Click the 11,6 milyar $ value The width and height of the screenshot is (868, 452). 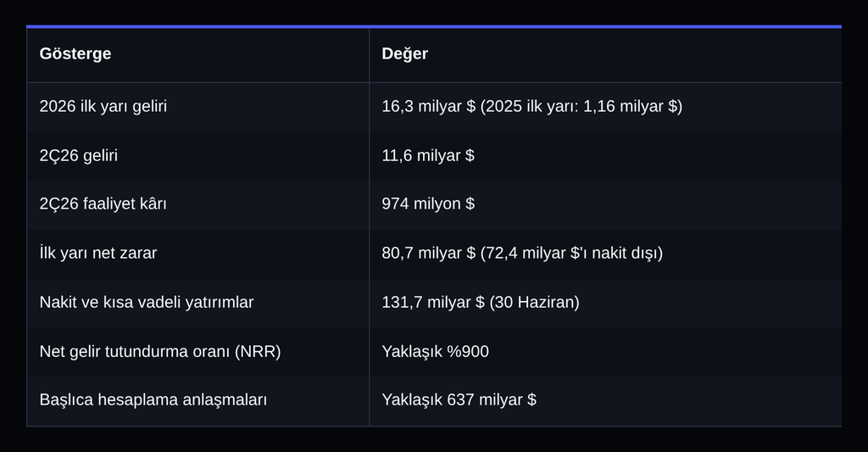pyautogui.click(x=428, y=156)
